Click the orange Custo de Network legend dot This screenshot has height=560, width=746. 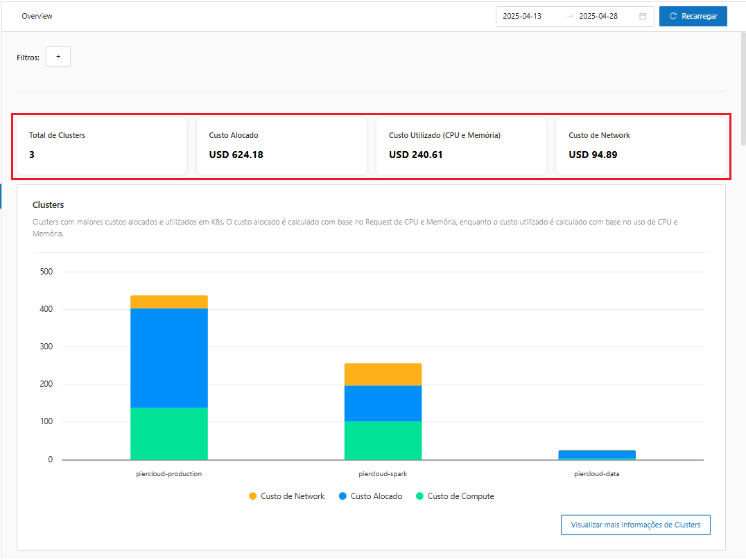pyautogui.click(x=253, y=496)
